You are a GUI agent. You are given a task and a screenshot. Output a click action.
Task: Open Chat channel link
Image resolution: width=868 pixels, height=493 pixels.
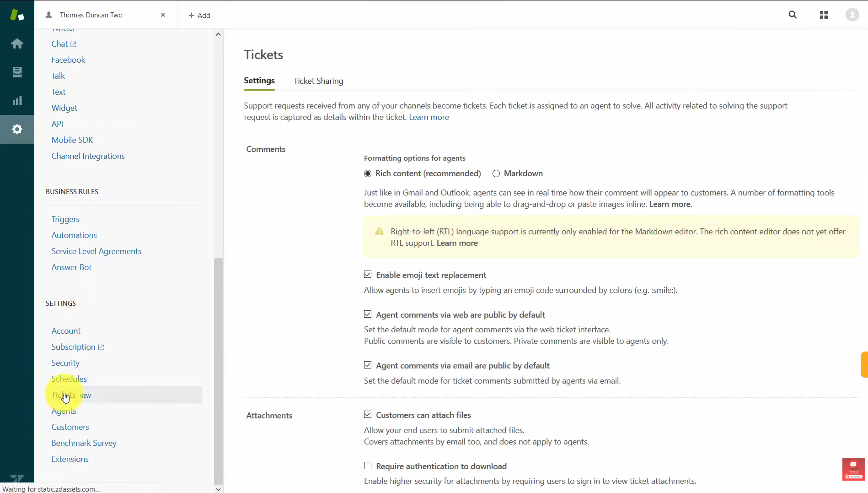[x=59, y=44]
